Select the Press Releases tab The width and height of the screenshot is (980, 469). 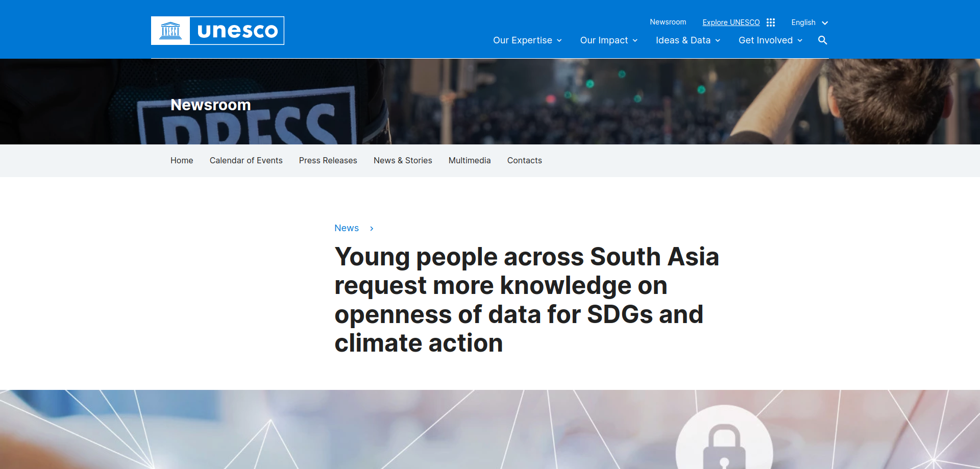[x=328, y=160]
